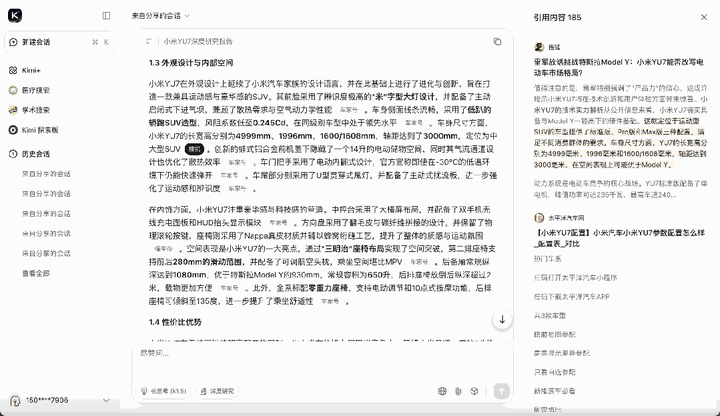Click the 引用内容 185 header
This screenshot has width=720, height=416.
(557, 17)
